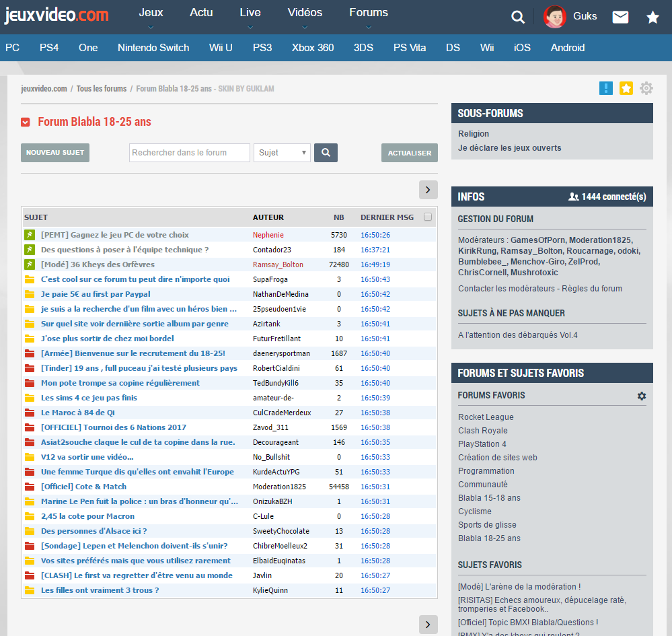
Task: Click the yellow star favorite forum icon
Action: point(626,88)
